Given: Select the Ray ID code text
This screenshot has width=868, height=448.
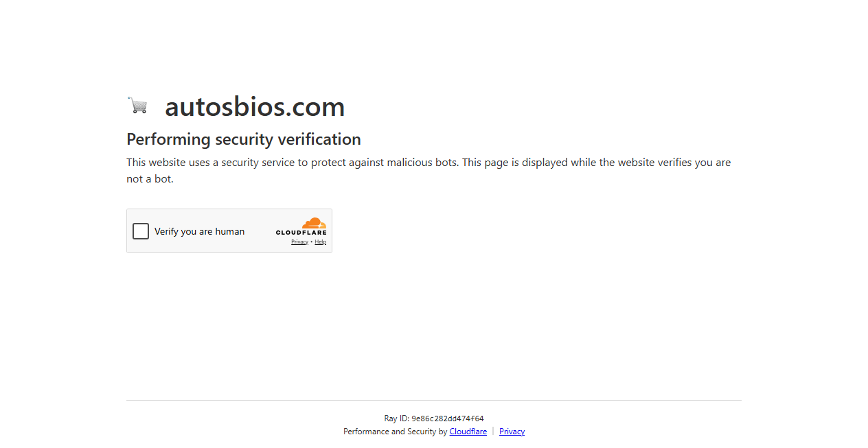Looking at the screenshot, I should coord(433,418).
